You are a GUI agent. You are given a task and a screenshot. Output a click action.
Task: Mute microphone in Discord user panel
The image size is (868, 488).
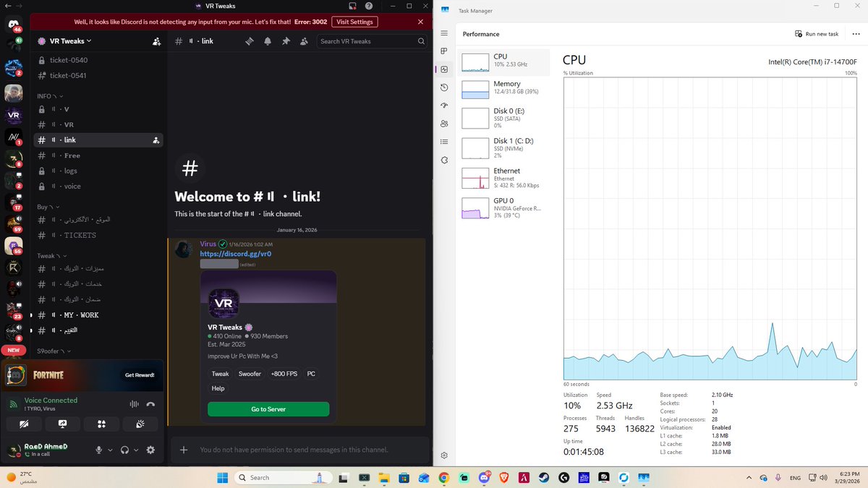pyautogui.click(x=99, y=450)
